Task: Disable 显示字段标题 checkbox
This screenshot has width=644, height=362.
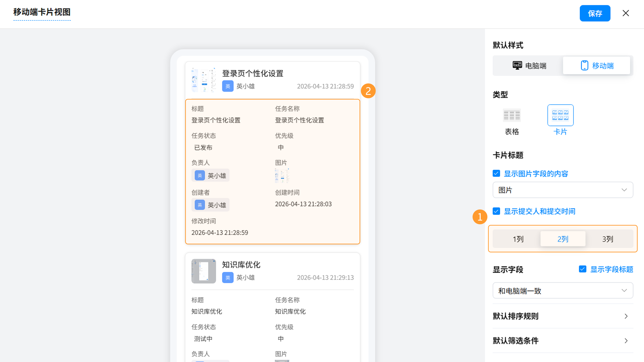Action: (x=582, y=269)
